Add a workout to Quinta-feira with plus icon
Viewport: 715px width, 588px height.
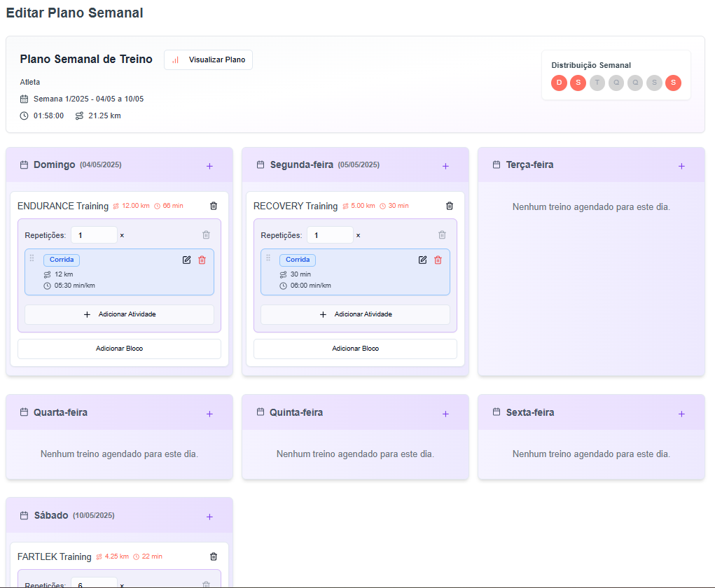coord(445,414)
